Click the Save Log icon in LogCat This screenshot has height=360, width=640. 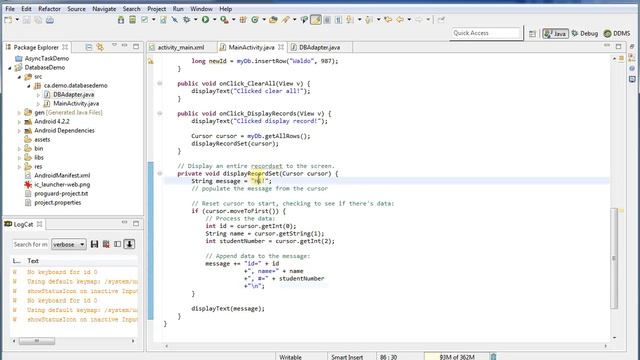[94, 244]
